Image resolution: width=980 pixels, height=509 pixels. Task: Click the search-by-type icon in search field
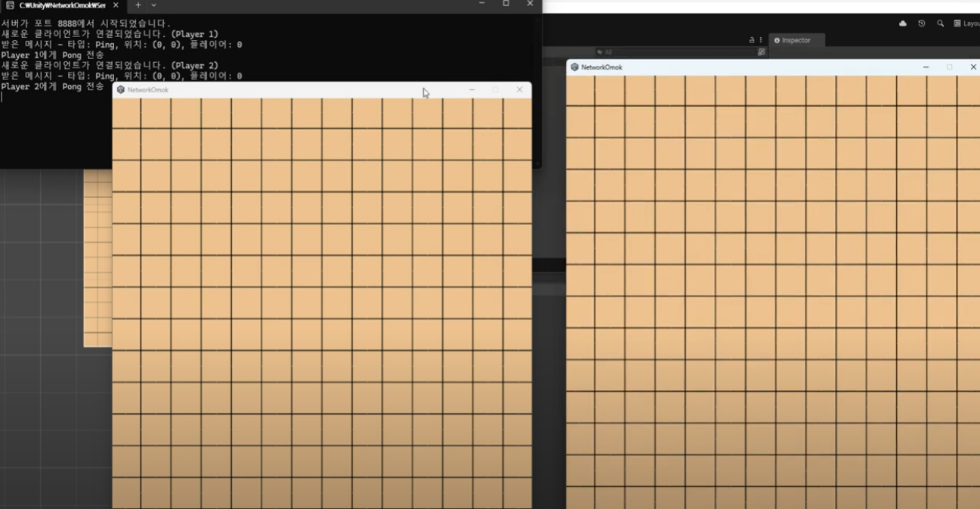pos(761,52)
